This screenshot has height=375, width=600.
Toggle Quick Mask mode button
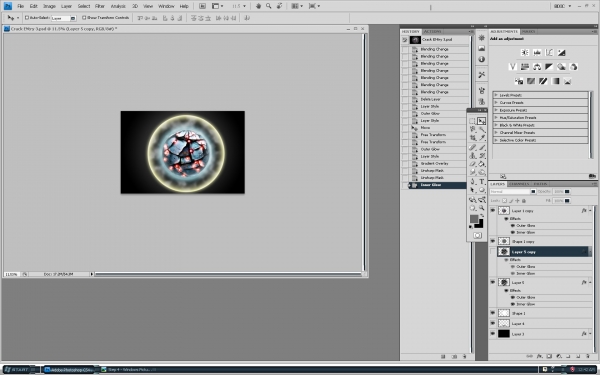tap(477, 235)
